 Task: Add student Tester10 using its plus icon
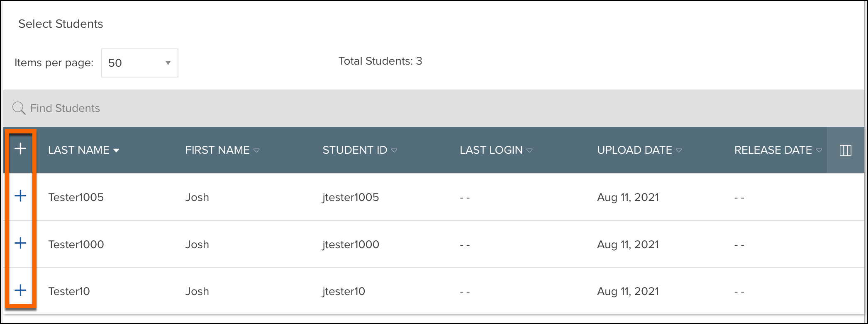[x=21, y=291]
